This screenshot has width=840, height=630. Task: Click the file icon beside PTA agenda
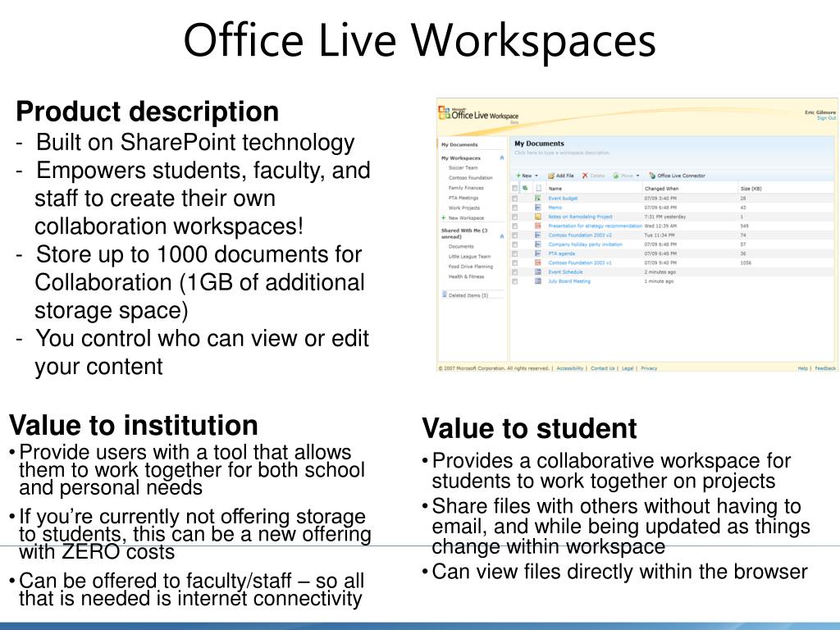(x=538, y=253)
